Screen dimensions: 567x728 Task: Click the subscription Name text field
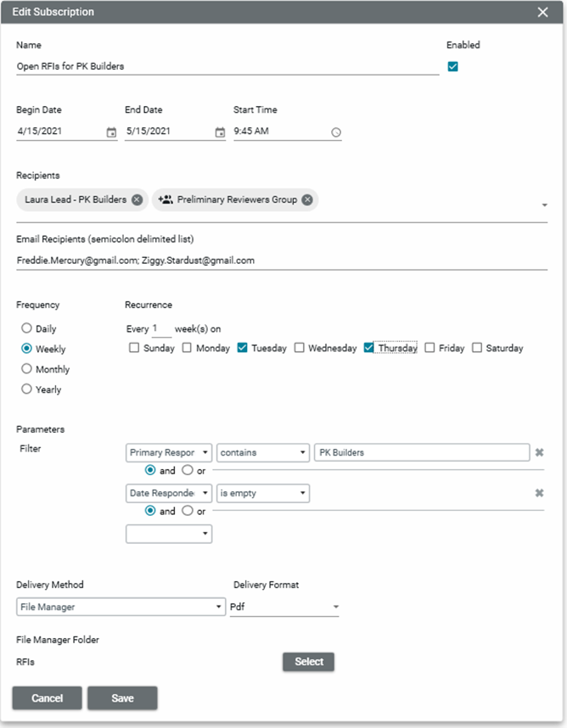click(x=227, y=66)
